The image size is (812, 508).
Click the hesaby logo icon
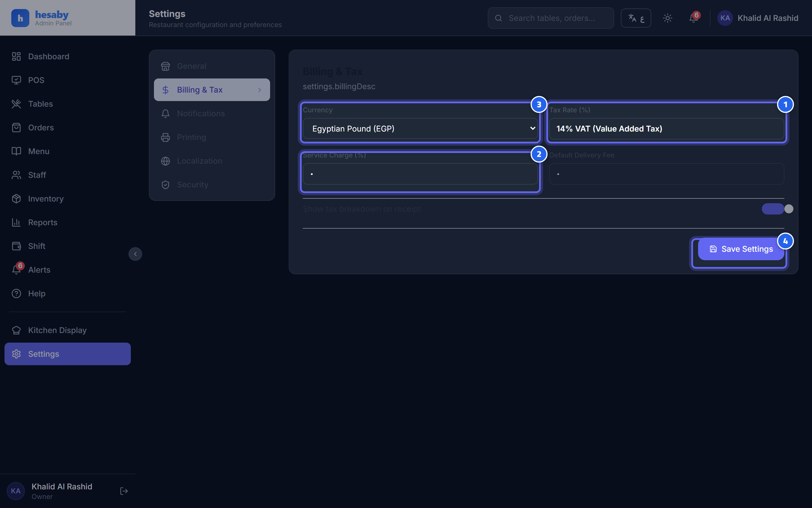20,18
